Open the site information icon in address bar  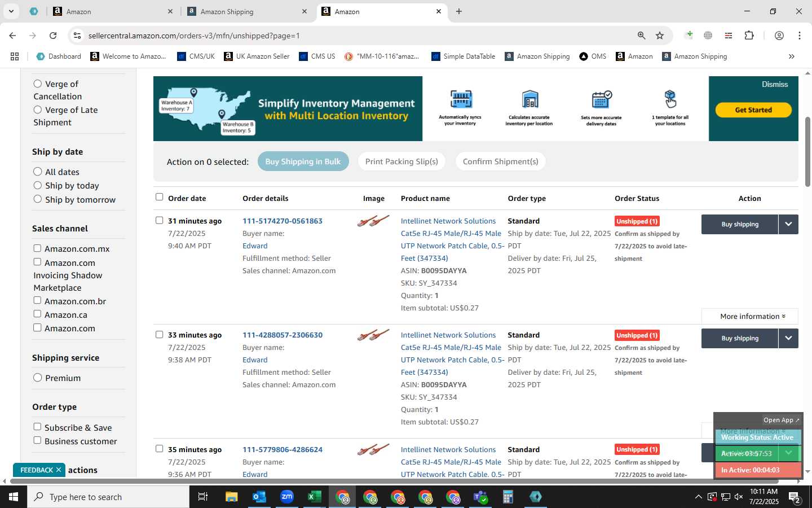[77, 36]
